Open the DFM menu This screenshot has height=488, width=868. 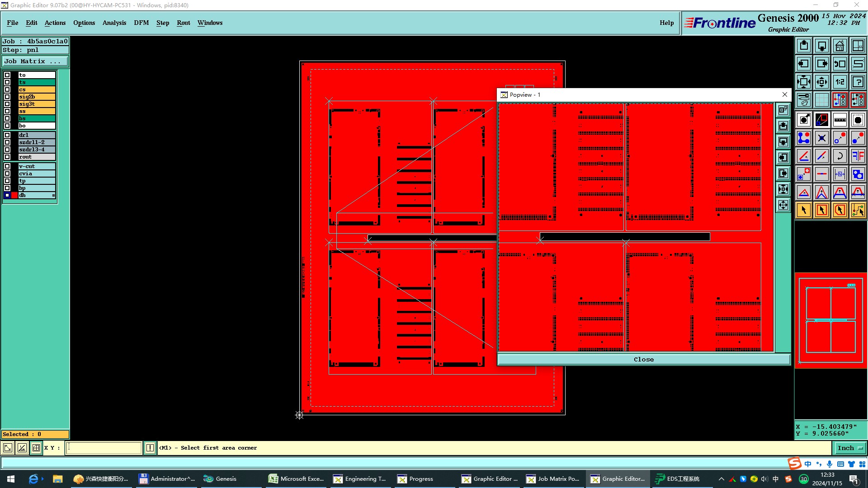141,23
